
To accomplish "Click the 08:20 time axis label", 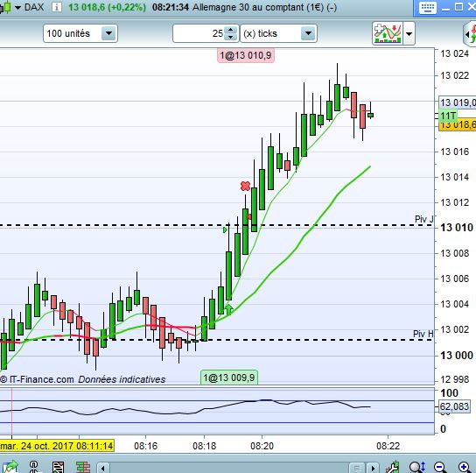I will [262, 446].
